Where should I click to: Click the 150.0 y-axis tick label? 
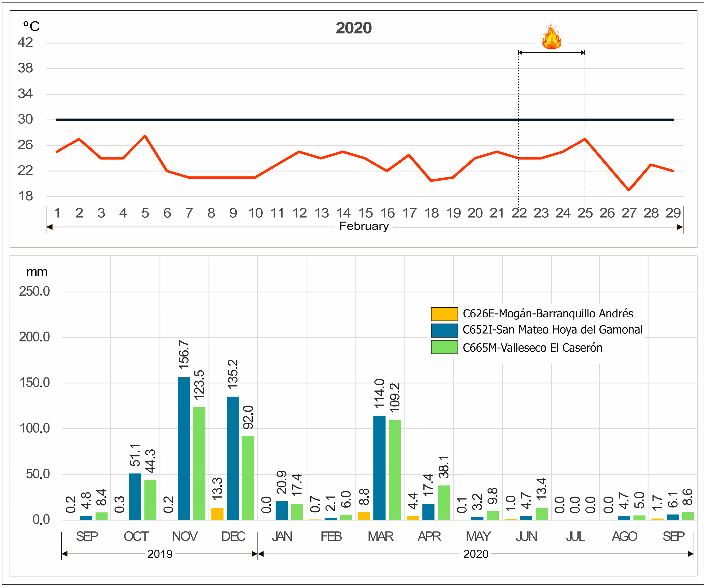tap(34, 383)
